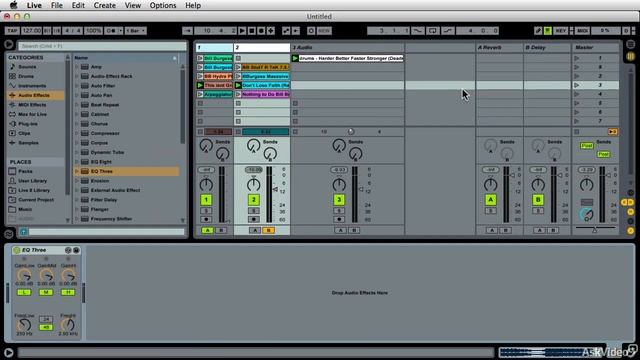Expand the Flanger folder
640x360 pixels.
coord(77,209)
